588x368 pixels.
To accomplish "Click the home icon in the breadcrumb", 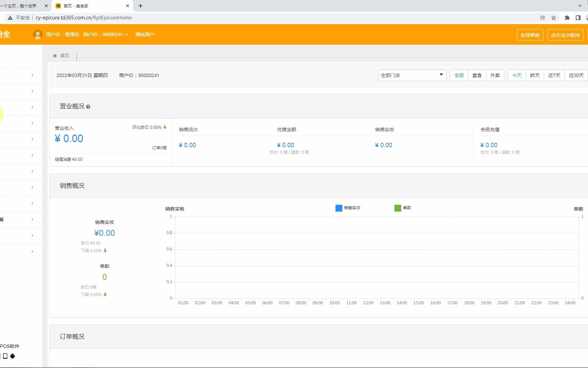I will click(x=55, y=56).
